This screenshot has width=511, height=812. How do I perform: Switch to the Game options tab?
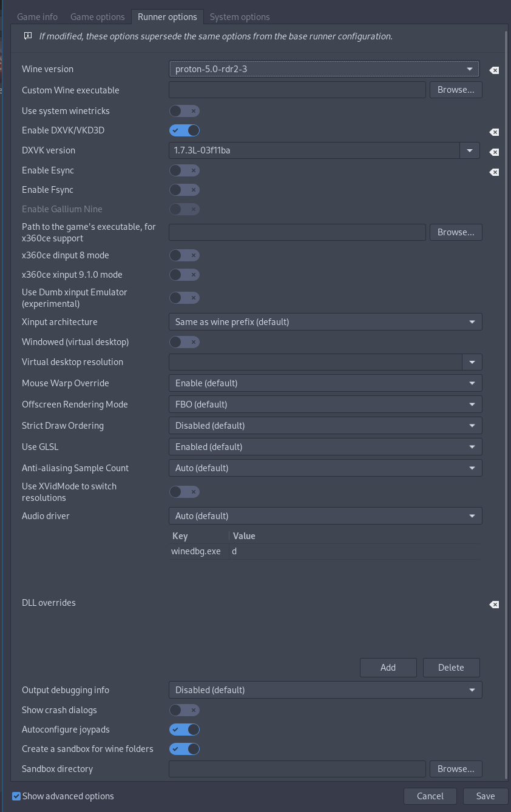pyautogui.click(x=98, y=16)
